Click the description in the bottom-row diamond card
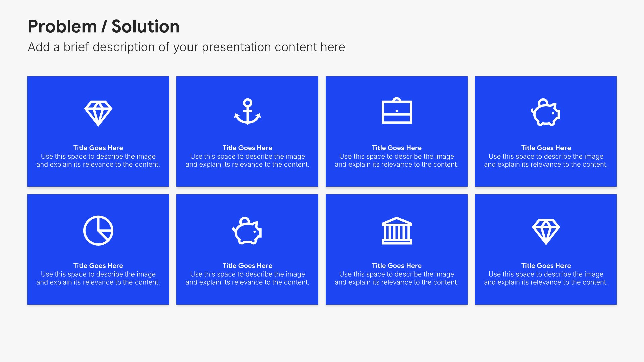 tap(546, 278)
